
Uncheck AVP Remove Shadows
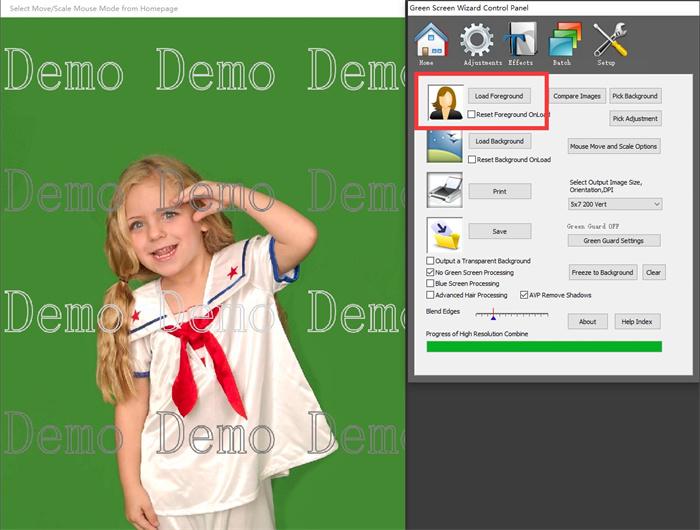coord(524,295)
